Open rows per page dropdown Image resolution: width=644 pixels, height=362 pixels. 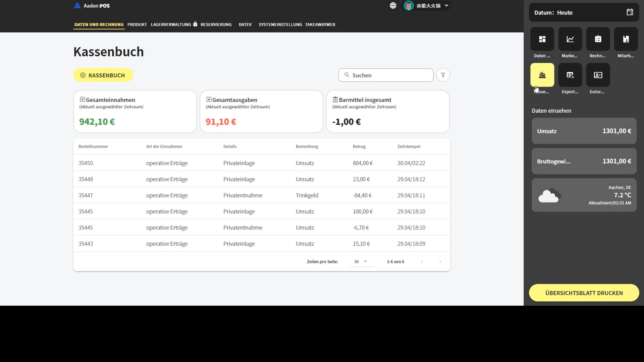click(x=361, y=262)
